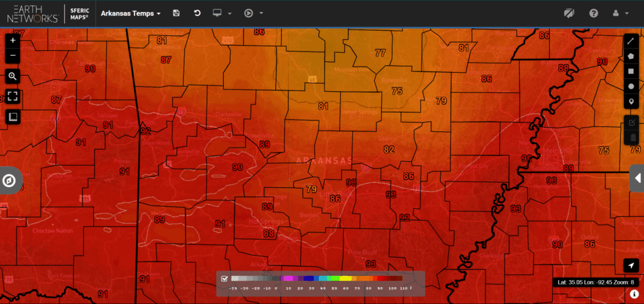Expand the user account dropdown
The height and width of the screenshot is (304, 644).
pos(620,13)
